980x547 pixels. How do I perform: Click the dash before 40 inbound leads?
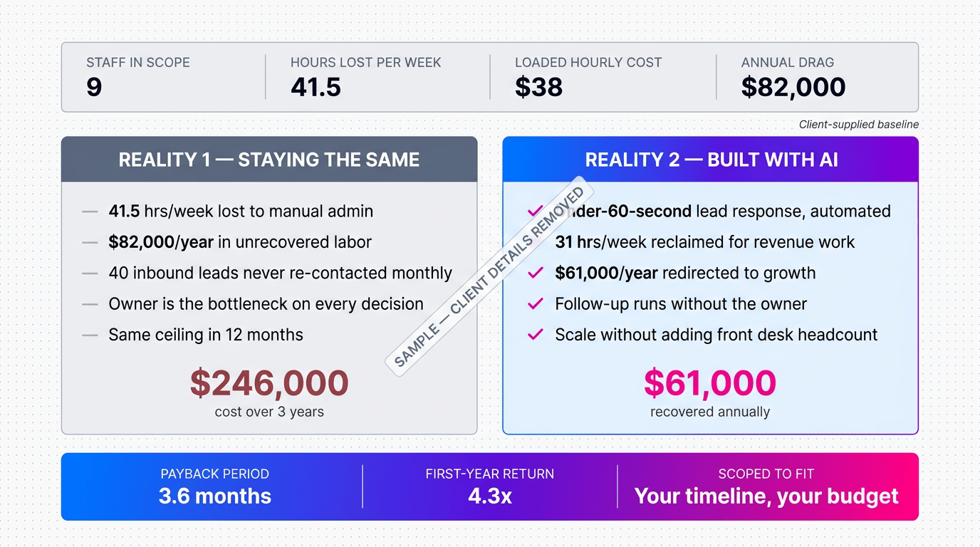[90, 273]
